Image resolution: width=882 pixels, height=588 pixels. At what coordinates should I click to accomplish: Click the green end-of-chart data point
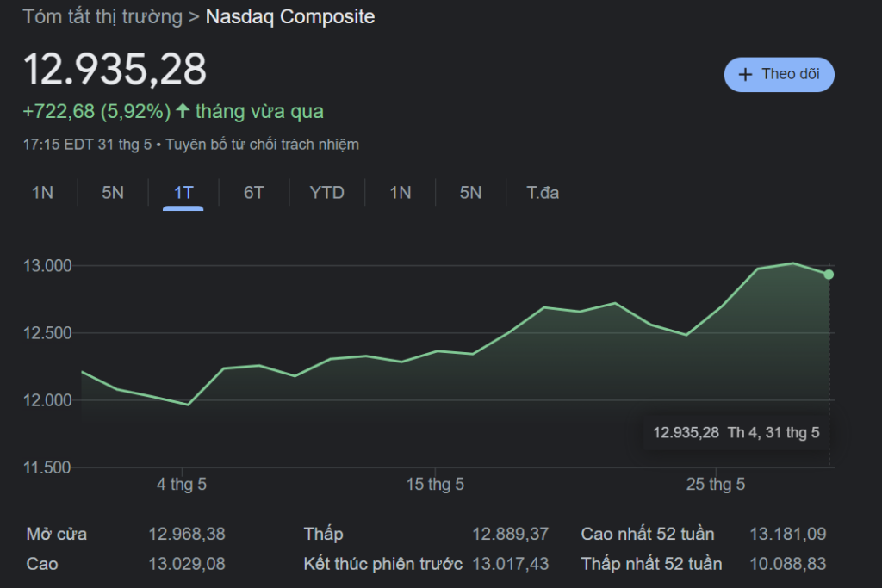coord(829,275)
